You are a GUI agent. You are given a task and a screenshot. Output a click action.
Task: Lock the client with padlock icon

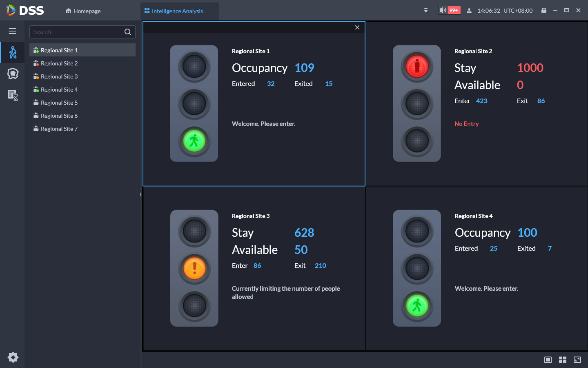tap(544, 10)
